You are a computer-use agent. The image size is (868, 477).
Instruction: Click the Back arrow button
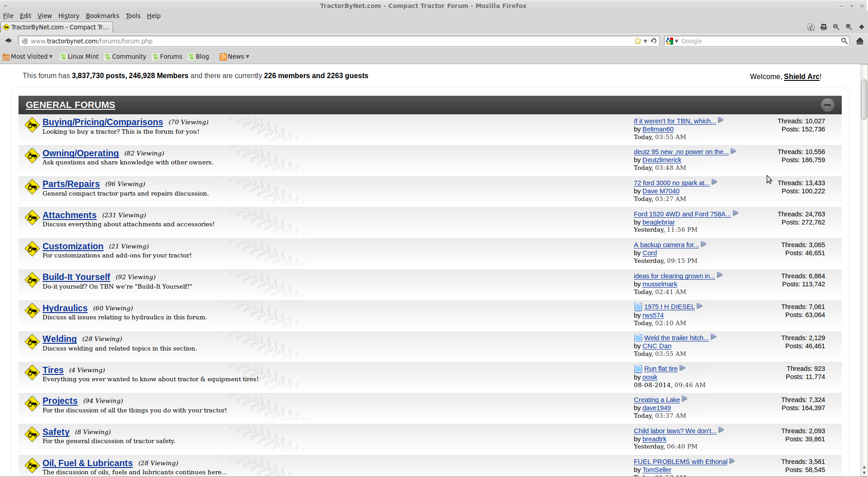coord(8,41)
